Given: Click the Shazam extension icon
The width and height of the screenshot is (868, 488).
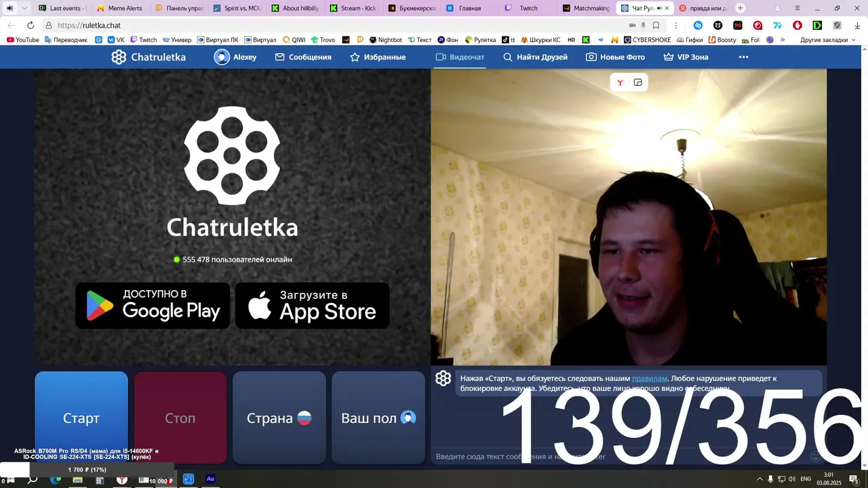Looking at the screenshot, I should pos(698,25).
